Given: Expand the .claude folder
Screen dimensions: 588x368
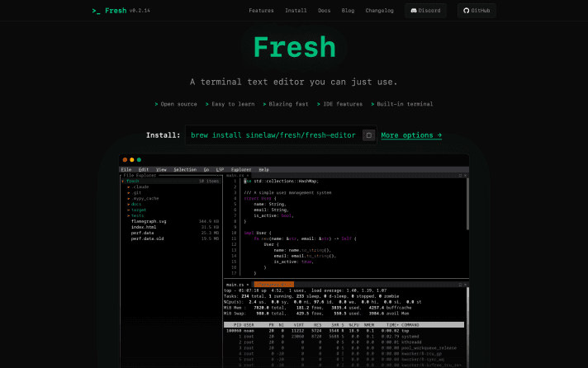Looking at the screenshot, I should pos(129,187).
